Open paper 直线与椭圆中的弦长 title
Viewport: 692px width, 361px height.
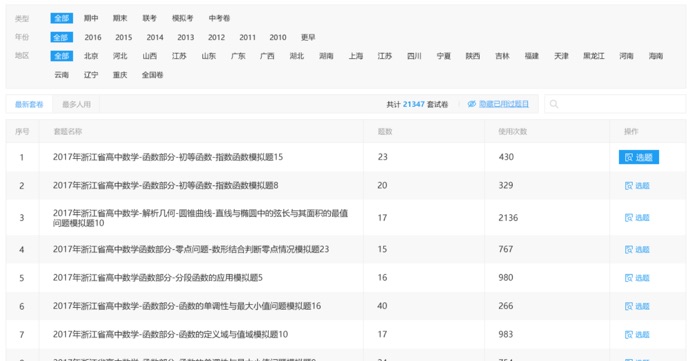(200, 218)
